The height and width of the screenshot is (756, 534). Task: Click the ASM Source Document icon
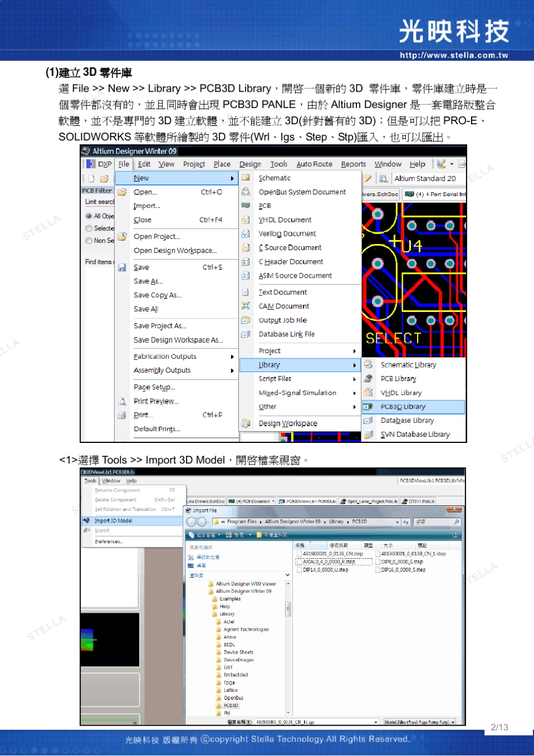pyautogui.click(x=246, y=276)
